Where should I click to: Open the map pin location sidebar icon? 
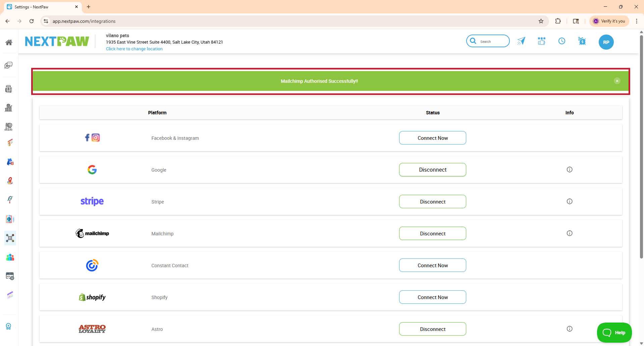click(10, 181)
